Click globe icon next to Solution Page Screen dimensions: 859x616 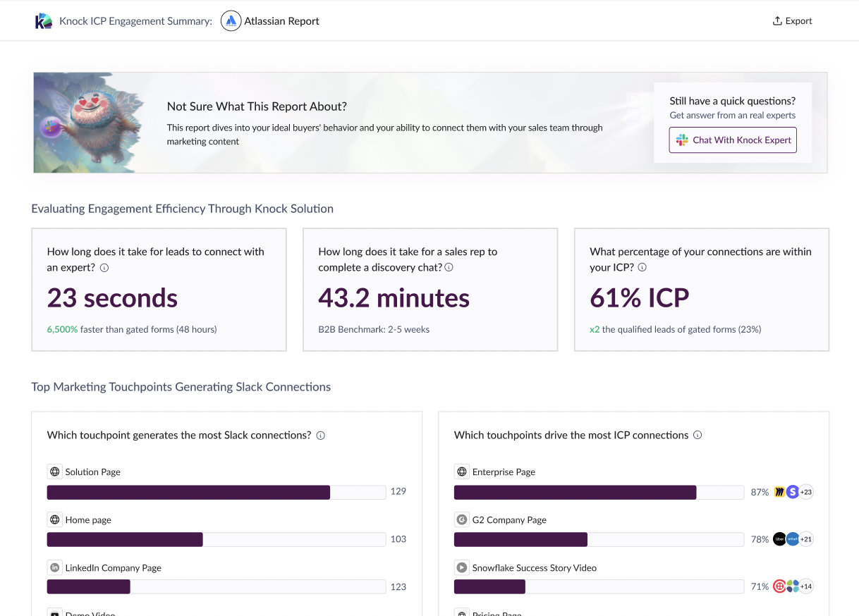(x=54, y=472)
